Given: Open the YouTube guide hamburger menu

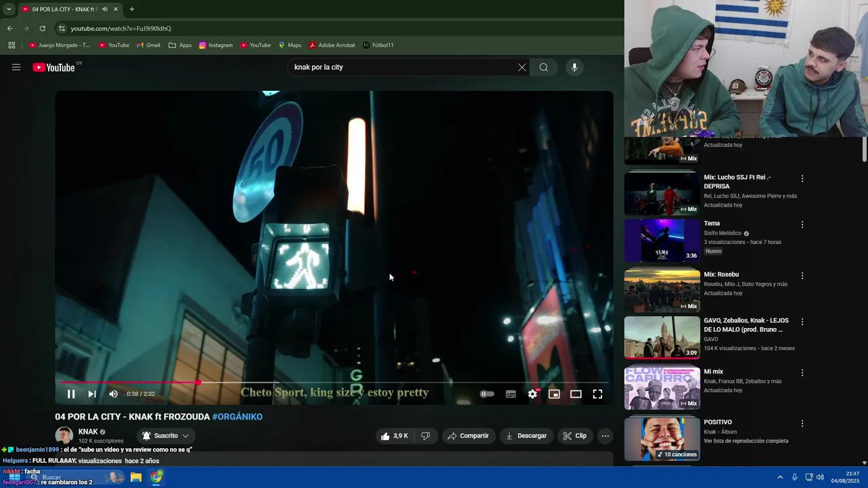Looking at the screenshot, I should (16, 67).
